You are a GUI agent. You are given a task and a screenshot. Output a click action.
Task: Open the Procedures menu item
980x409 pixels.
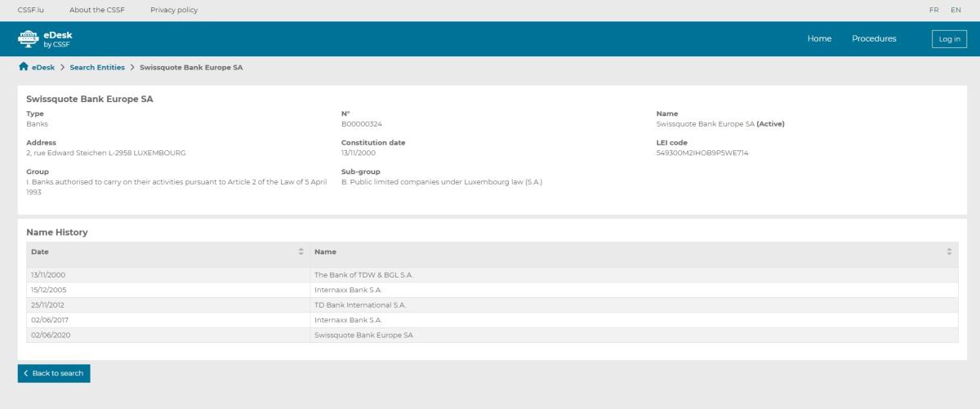[874, 38]
